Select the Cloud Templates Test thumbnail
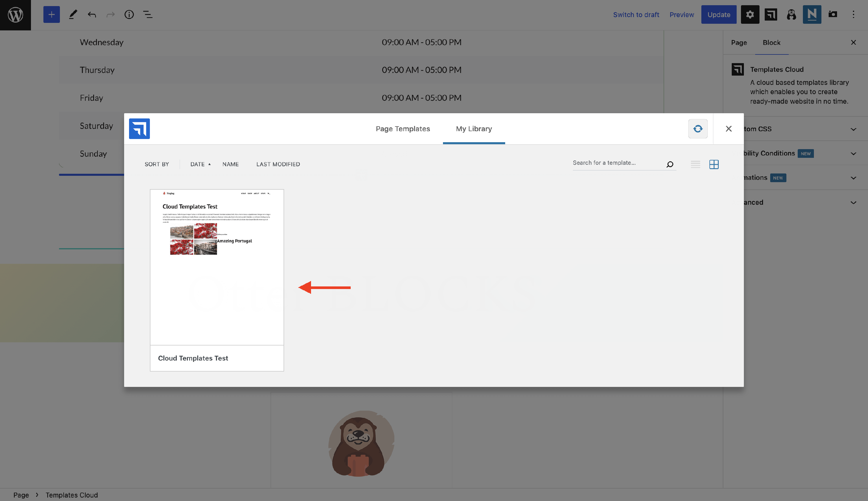868x501 pixels. point(217,267)
